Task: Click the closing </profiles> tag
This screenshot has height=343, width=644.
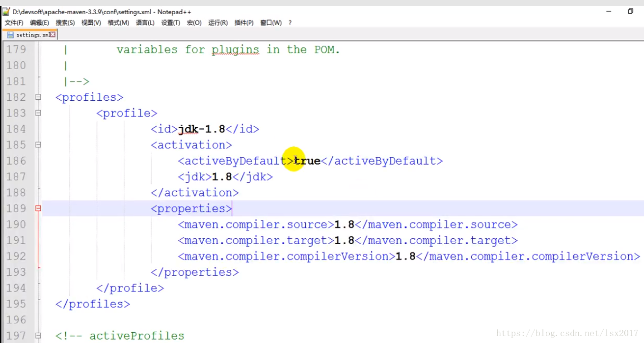Action: [x=93, y=304]
